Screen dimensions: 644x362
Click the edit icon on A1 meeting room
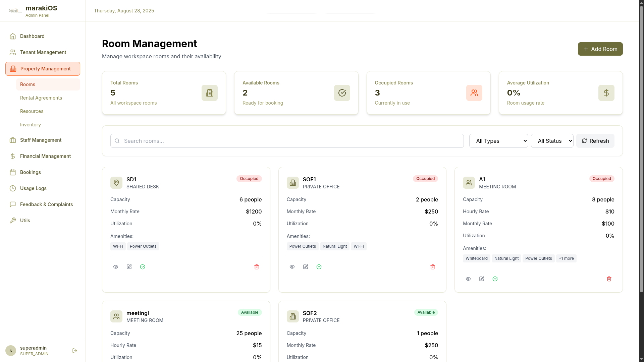click(482, 279)
